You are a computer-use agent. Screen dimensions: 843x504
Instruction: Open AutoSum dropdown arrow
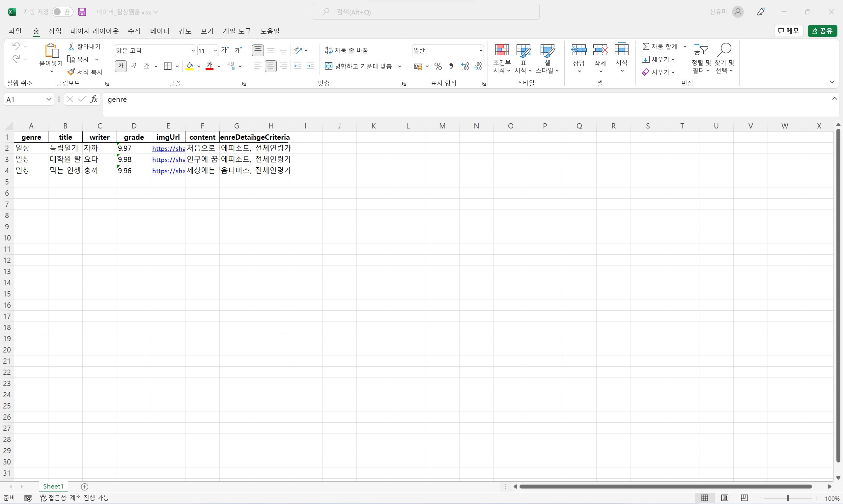(685, 46)
